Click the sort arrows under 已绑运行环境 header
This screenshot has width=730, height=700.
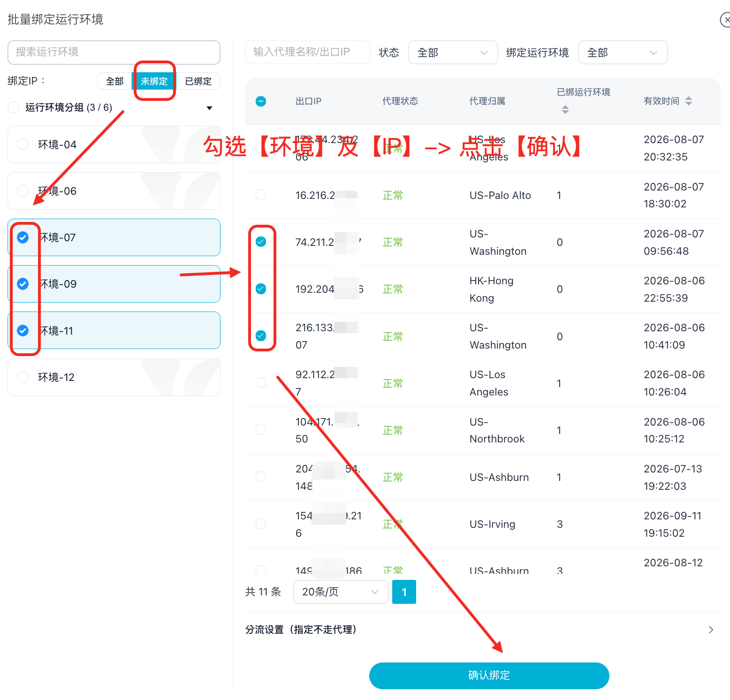[x=565, y=109]
